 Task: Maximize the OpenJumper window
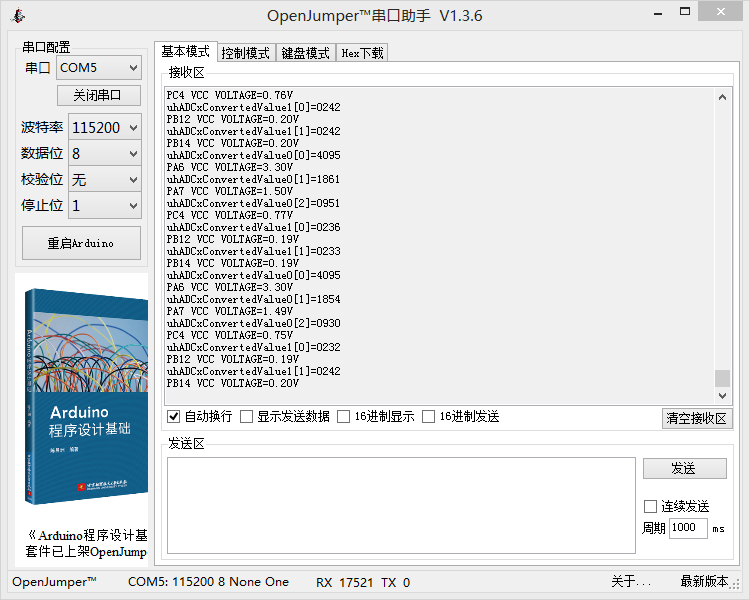point(685,11)
